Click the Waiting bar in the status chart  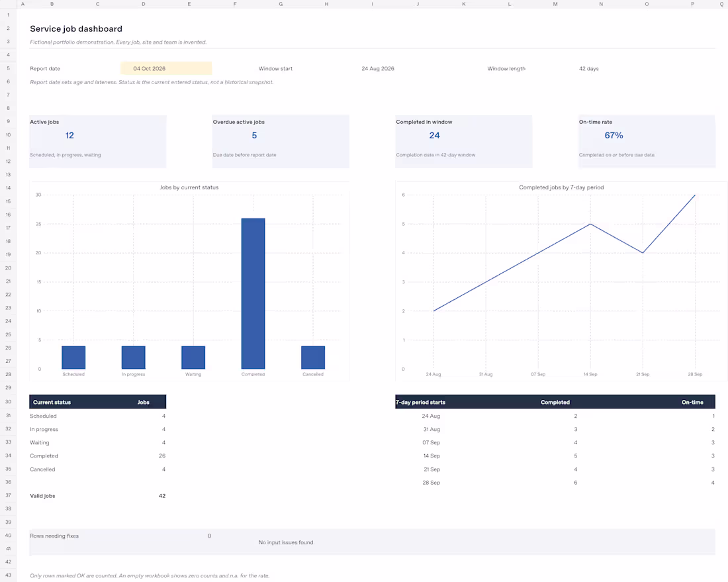[x=193, y=357]
